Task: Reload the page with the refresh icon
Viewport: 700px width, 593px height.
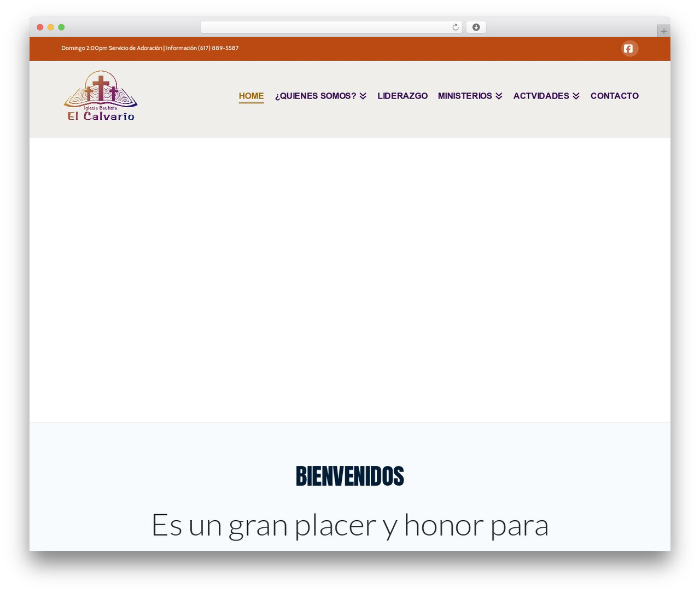Action: click(456, 27)
